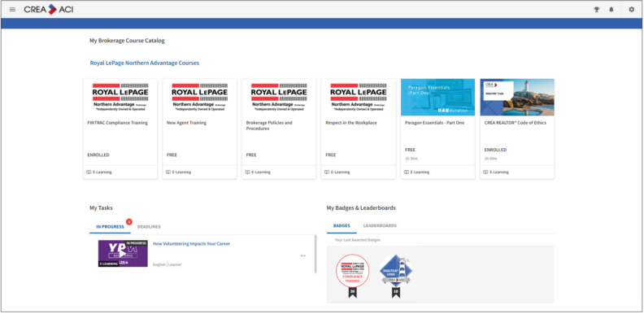Click E-Learning icon on Brokerage Policies card

click(x=247, y=172)
